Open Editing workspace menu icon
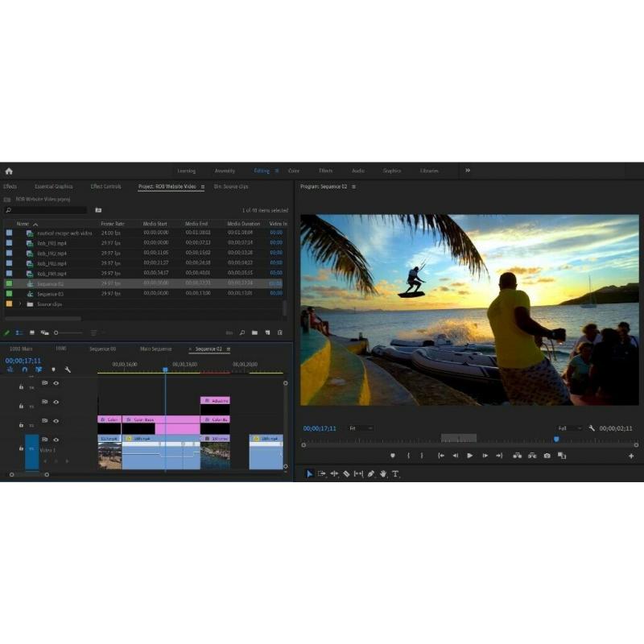Screen dimensions: 644x644 coord(276,171)
